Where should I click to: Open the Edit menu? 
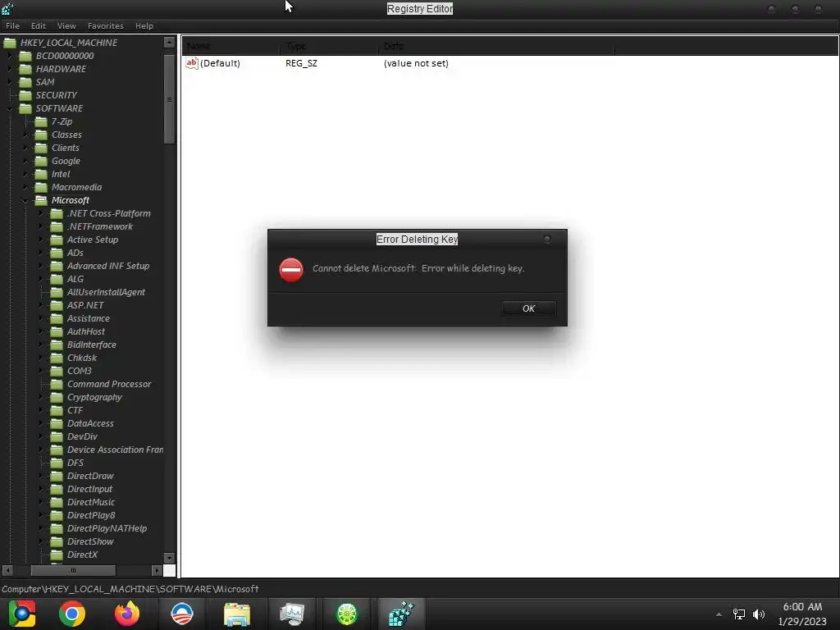[x=38, y=25]
